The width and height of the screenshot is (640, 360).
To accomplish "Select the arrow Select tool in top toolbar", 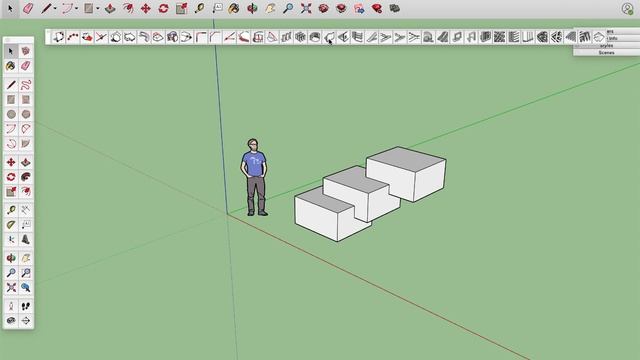I will [x=10, y=8].
